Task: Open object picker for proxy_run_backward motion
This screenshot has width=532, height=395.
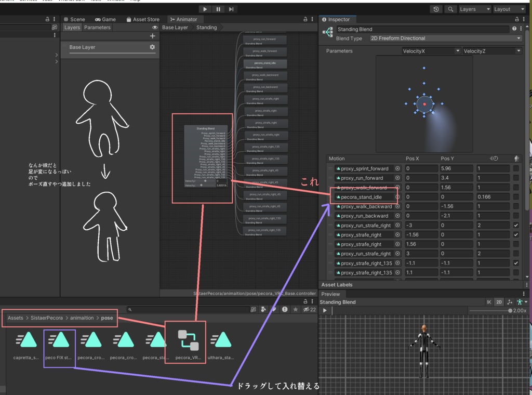Action: pos(397,216)
